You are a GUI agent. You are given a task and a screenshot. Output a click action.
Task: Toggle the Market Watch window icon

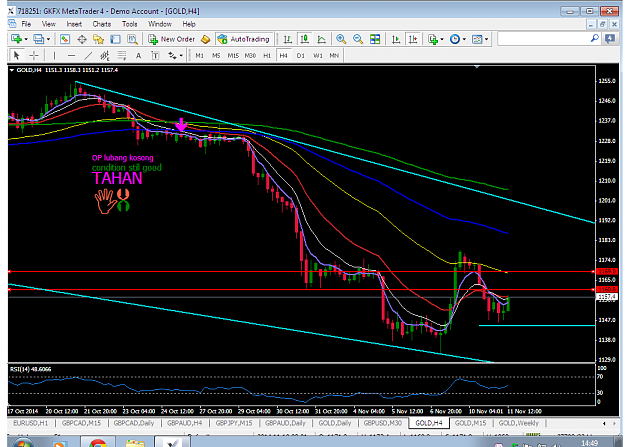tap(65, 39)
